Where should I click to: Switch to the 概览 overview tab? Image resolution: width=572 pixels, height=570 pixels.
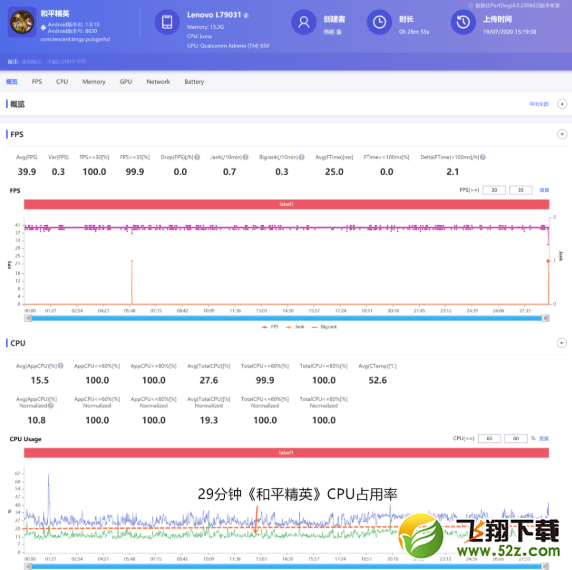[12, 82]
